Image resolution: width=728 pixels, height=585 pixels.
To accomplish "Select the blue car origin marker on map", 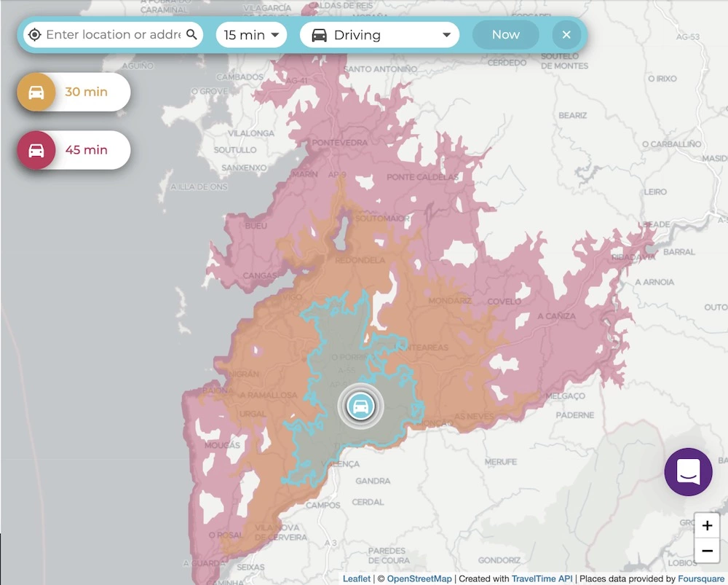I will [x=360, y=407].
